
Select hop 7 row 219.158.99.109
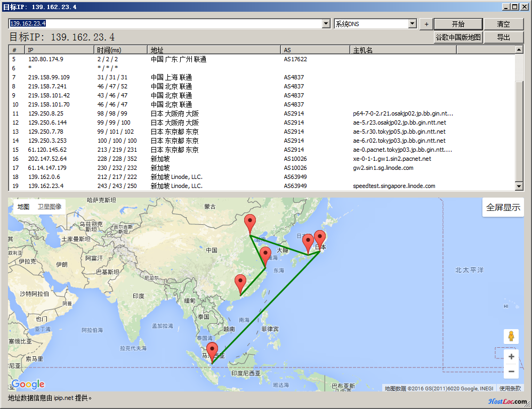(x=261, y=77)
